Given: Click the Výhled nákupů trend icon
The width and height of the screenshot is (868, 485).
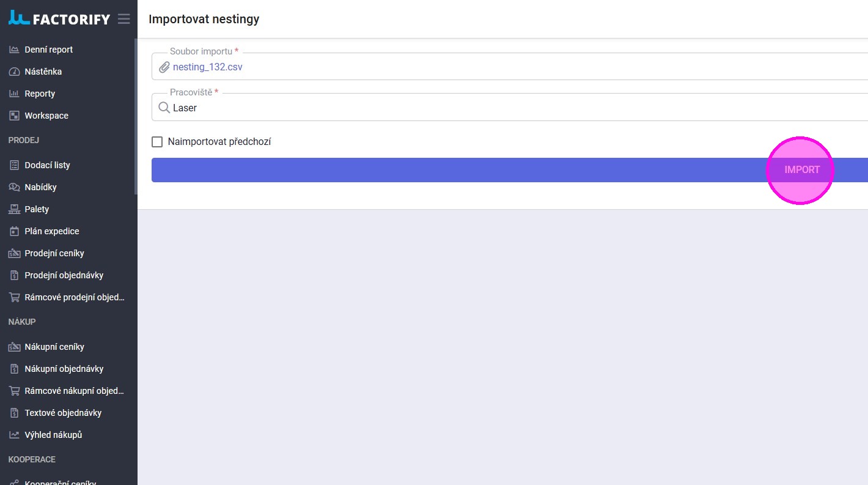Looking at the screenshot, I should (x=14, y=435).
